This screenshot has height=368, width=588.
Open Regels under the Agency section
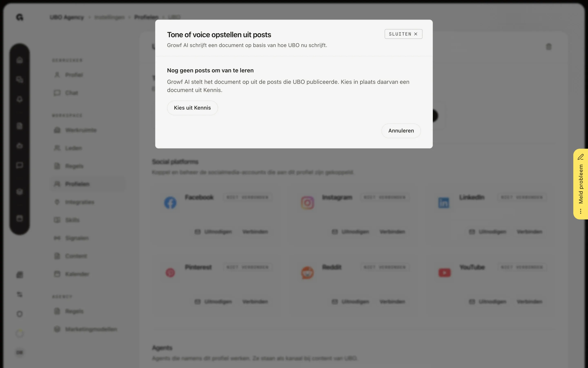87,311
